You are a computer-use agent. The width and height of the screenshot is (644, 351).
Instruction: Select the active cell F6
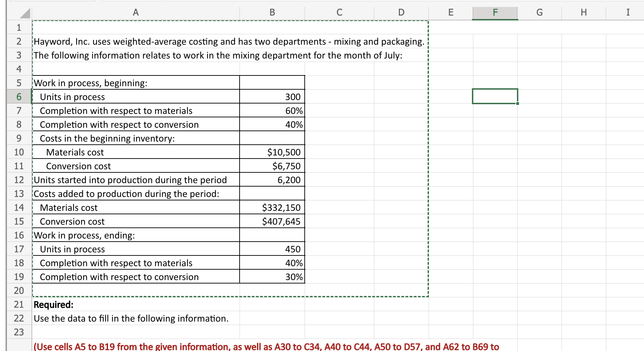coord(494,97)
